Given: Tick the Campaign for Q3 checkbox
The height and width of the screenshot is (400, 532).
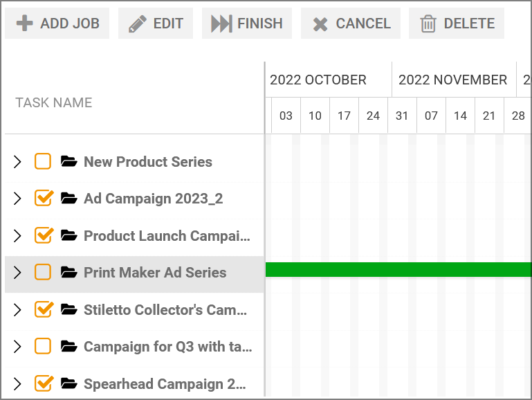Looking at the screenshot, I should click(43, 346).
